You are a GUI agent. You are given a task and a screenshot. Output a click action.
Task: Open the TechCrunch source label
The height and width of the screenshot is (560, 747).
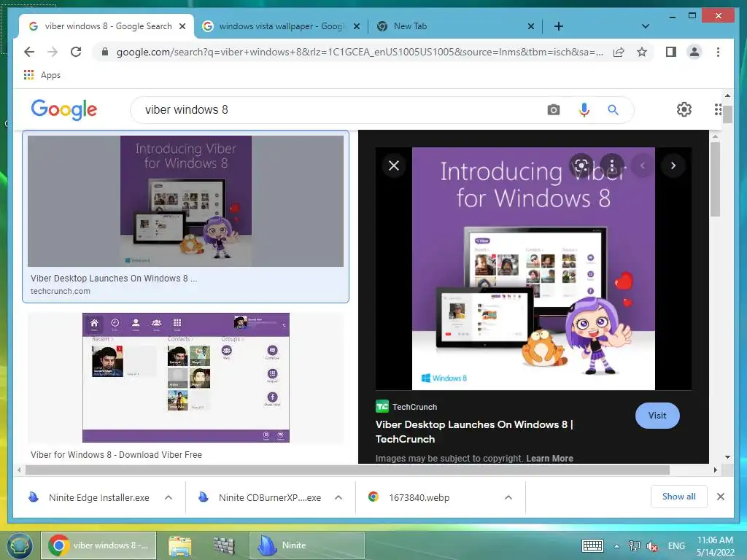click(406, 407)
